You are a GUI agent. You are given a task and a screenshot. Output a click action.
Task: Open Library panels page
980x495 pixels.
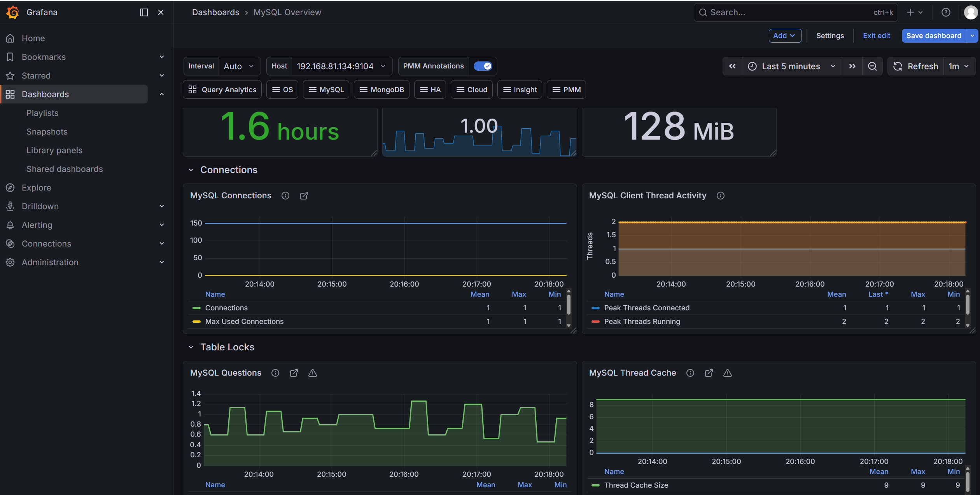click(x=54, y=150)
